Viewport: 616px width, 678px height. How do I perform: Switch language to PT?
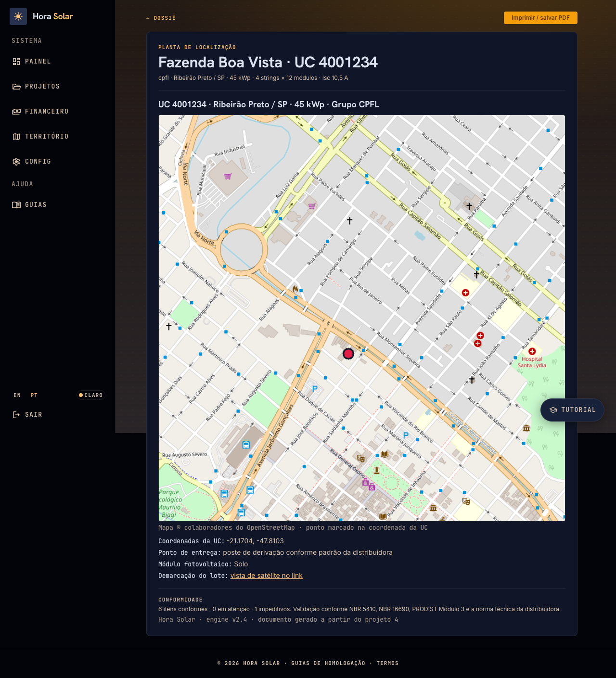[34, 396]
